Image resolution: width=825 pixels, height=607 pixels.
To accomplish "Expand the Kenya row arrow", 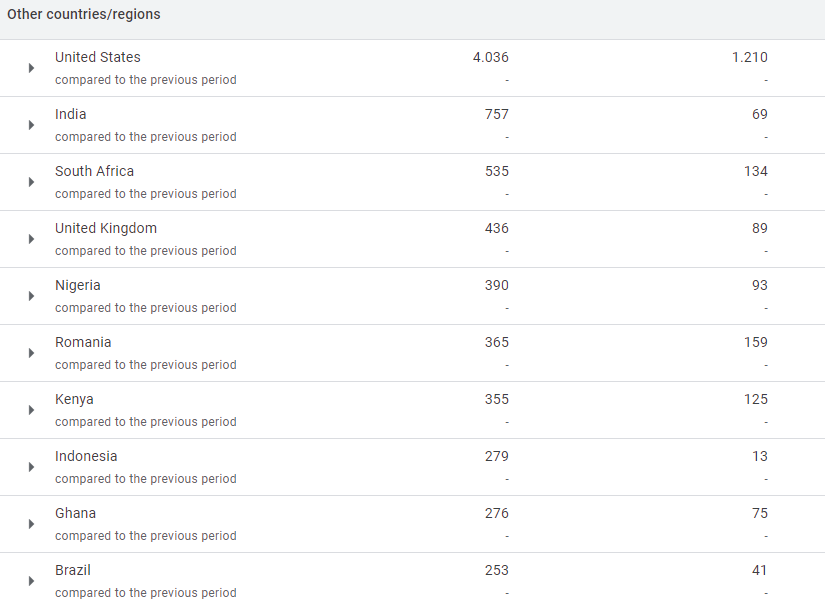I will click(31, 410).
